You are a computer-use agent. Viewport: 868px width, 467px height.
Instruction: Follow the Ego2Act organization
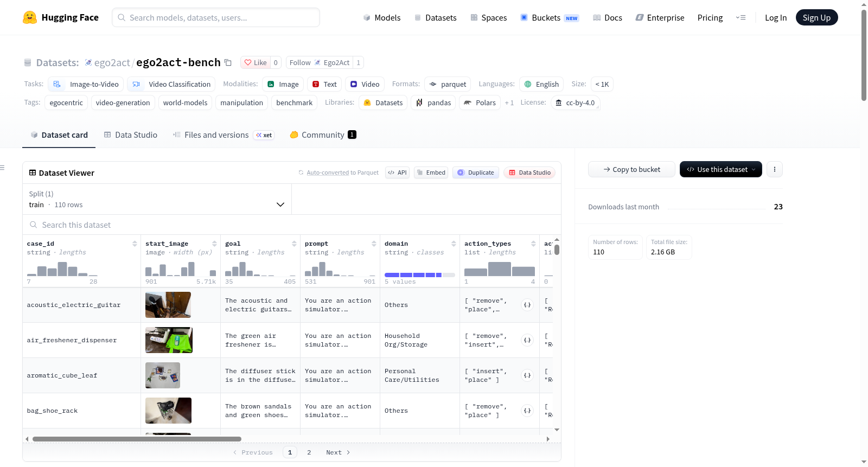click(x=320, y=62)
